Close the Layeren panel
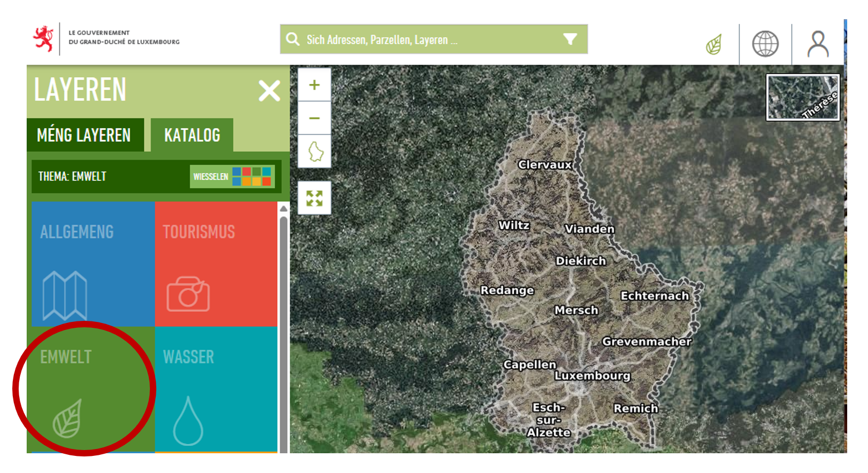This screenshot has width=868, height=473. [269, 91]
